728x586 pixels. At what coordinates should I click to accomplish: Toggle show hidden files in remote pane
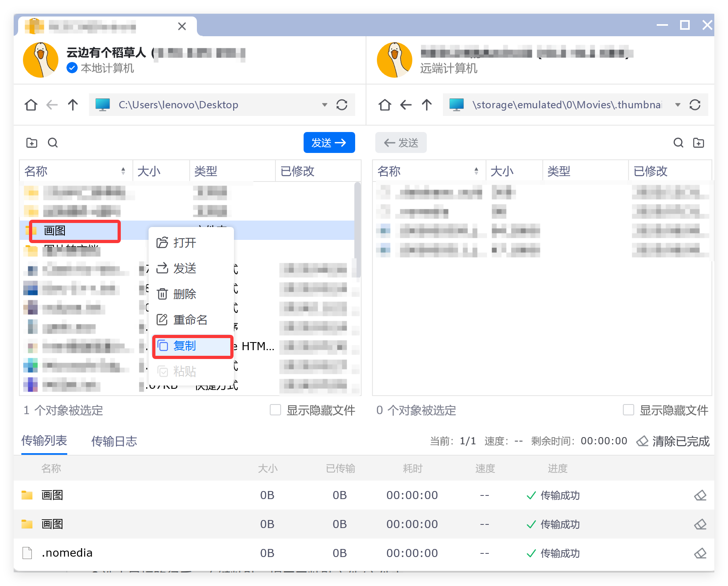pyautogui.click(x=629, y=410)
